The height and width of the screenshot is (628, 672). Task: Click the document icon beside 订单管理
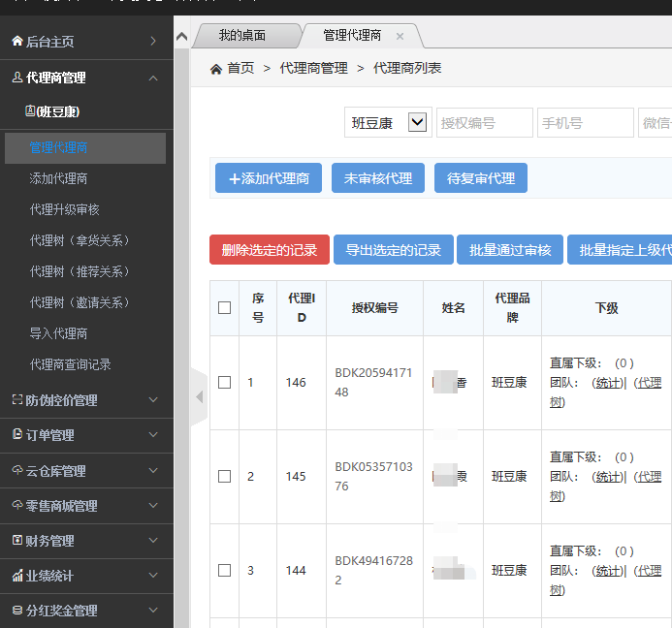(x=17, y=434)
